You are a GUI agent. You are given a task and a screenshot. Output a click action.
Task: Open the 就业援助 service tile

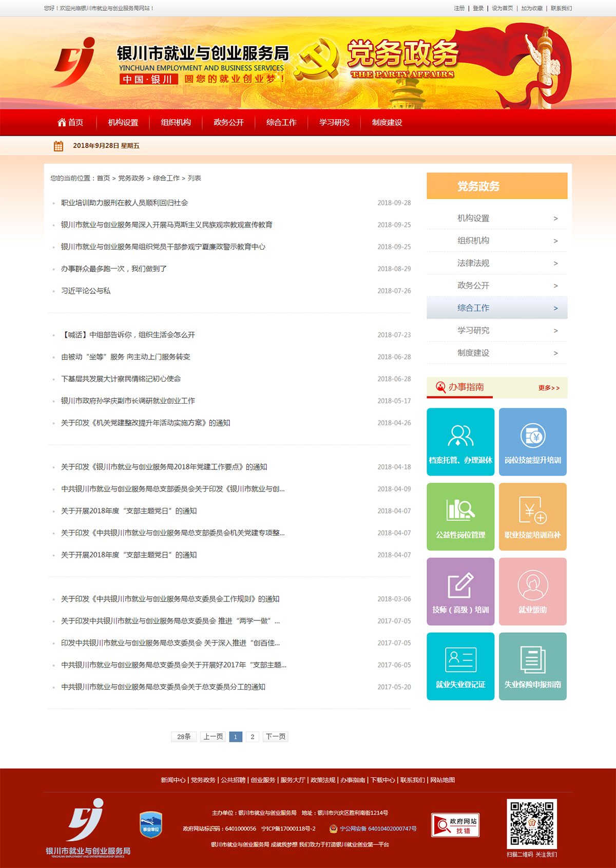[533, 592]
